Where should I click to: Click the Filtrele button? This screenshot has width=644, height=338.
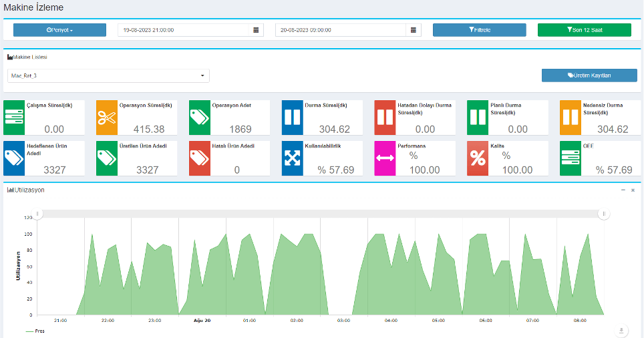click(x=479, y=30)
